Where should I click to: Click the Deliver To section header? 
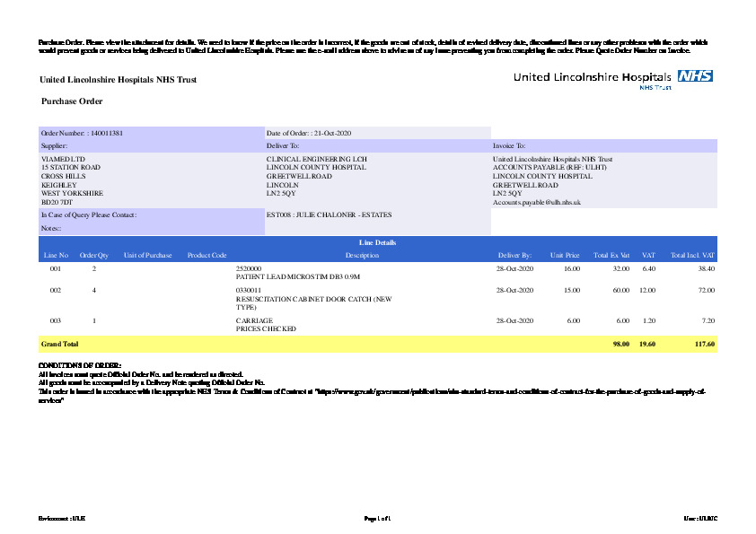[283, 144]
